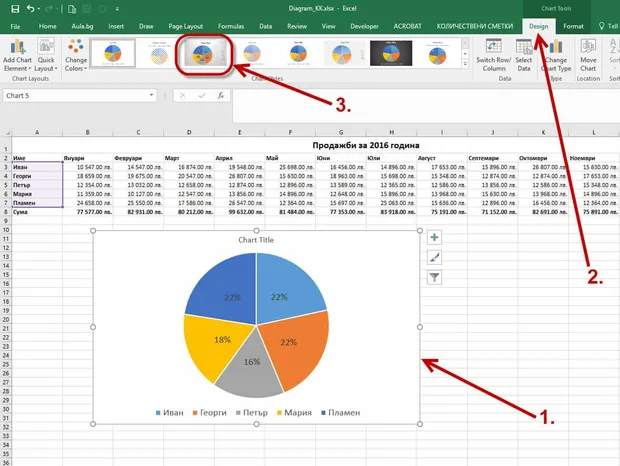The width and height of the screenshot is (620, 466).
Task: Click Switch Row/Column icon
Action: click(x=493, y=55)
